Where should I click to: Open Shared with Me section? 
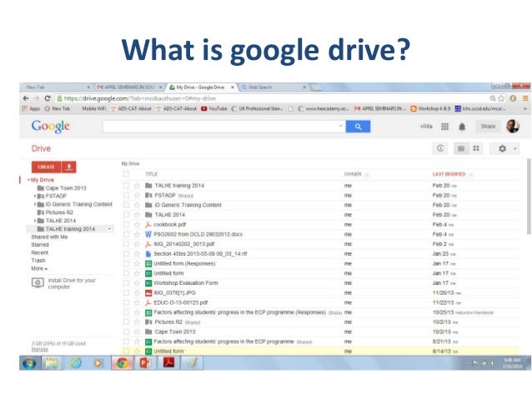pos(49,237)
